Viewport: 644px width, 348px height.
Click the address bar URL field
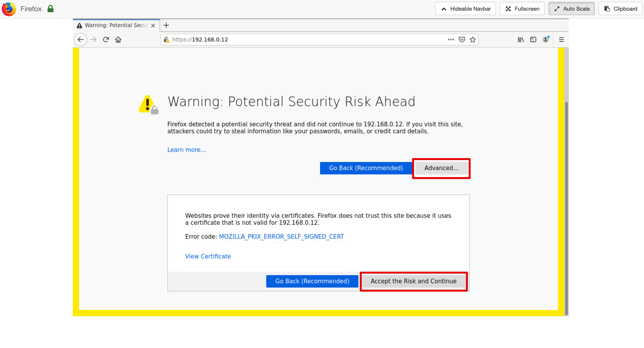pos(300,40)
